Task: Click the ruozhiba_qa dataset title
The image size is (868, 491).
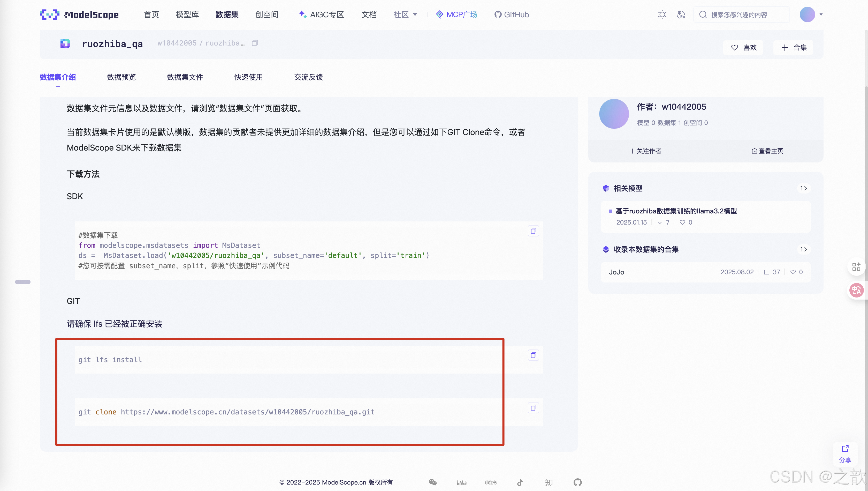Action: tap(112, 44)
